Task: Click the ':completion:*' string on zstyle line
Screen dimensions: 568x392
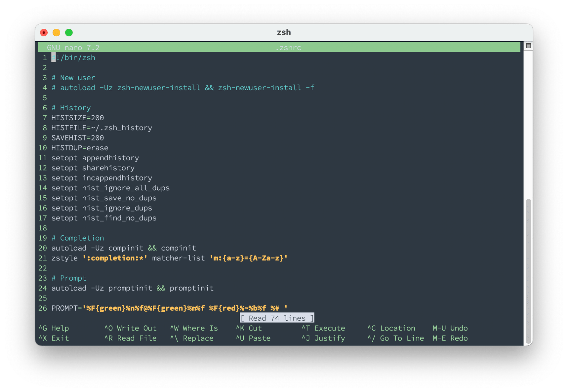Action: point(115,258)
